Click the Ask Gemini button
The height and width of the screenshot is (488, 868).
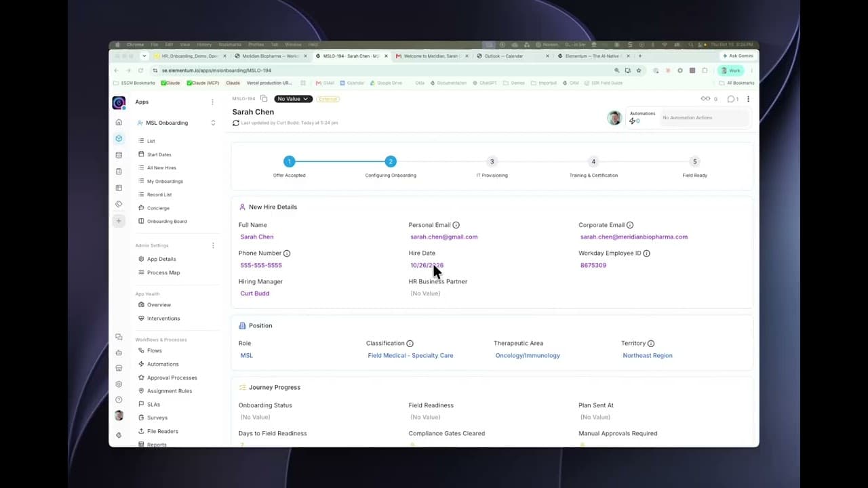pos(738,56)
